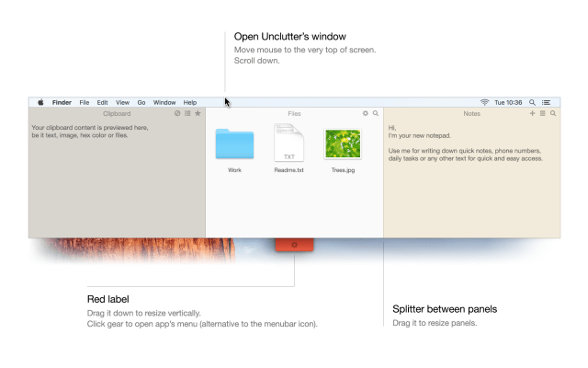588x368 pixels.
Task: Select the Readme.txt file icon
Action: click(x=288, y=144)
